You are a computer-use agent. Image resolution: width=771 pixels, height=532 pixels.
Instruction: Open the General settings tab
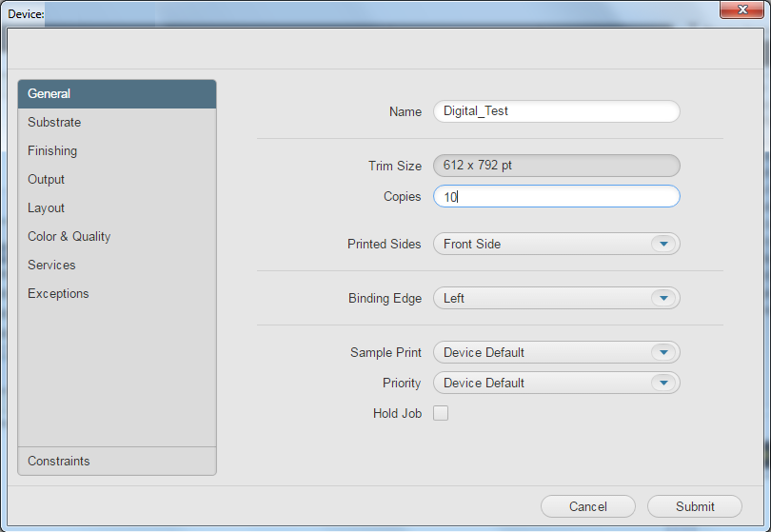pos(117,94)
